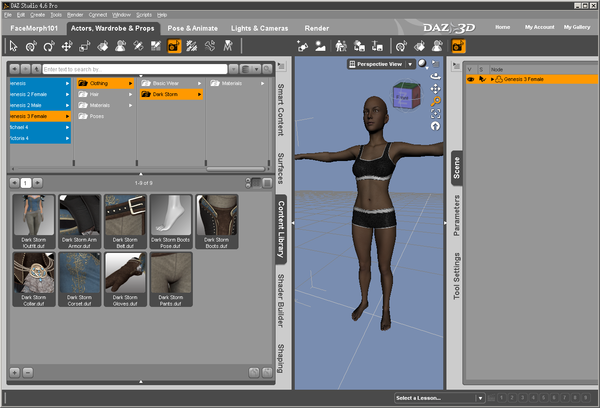The height and width of the screenshot is (408, 600).
Task: Click the two-figures icon in the toolbar
Action: (x=341, y=46)
